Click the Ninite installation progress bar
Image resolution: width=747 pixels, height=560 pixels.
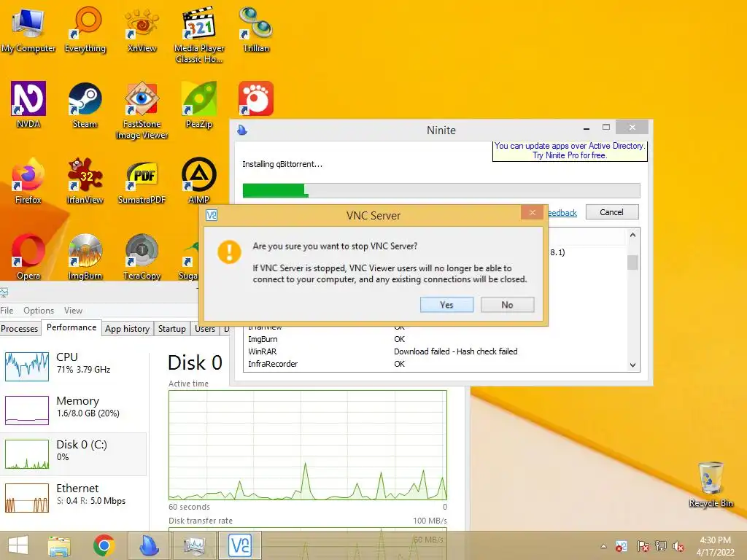[441, 190]
